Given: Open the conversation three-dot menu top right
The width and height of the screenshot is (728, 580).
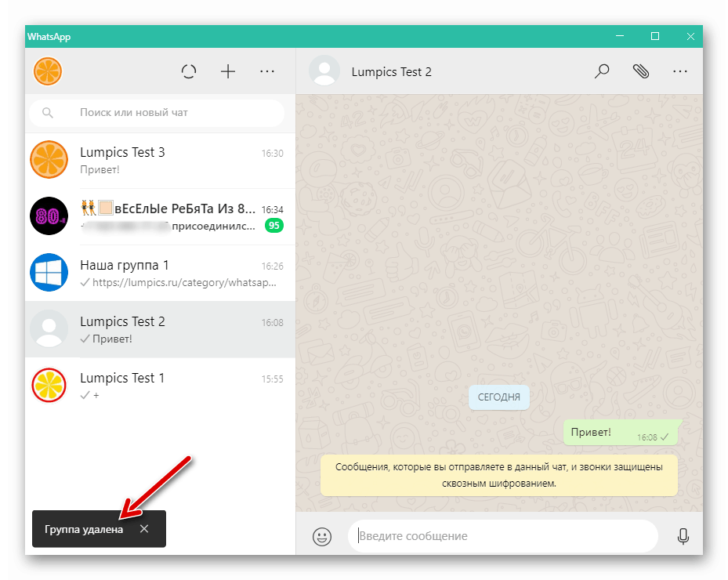Looking at the screenshot, I should [680, 71].
